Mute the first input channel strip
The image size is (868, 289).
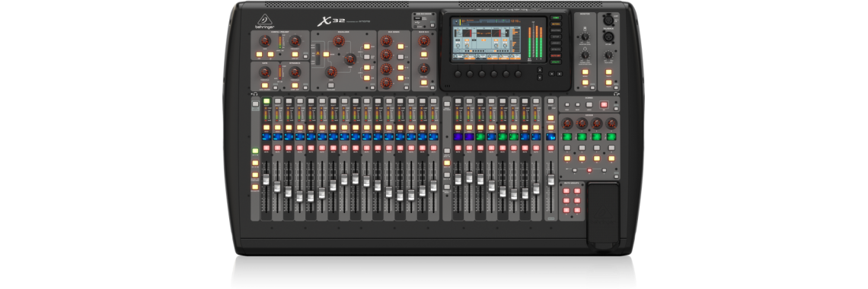266,148
